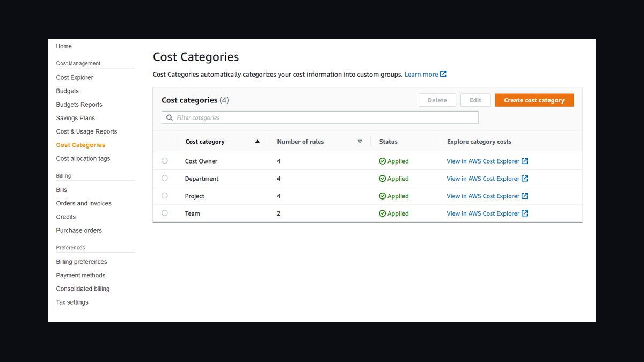Open the Learn more link
This screenshot has height=362, width=644.
(421, 75)
